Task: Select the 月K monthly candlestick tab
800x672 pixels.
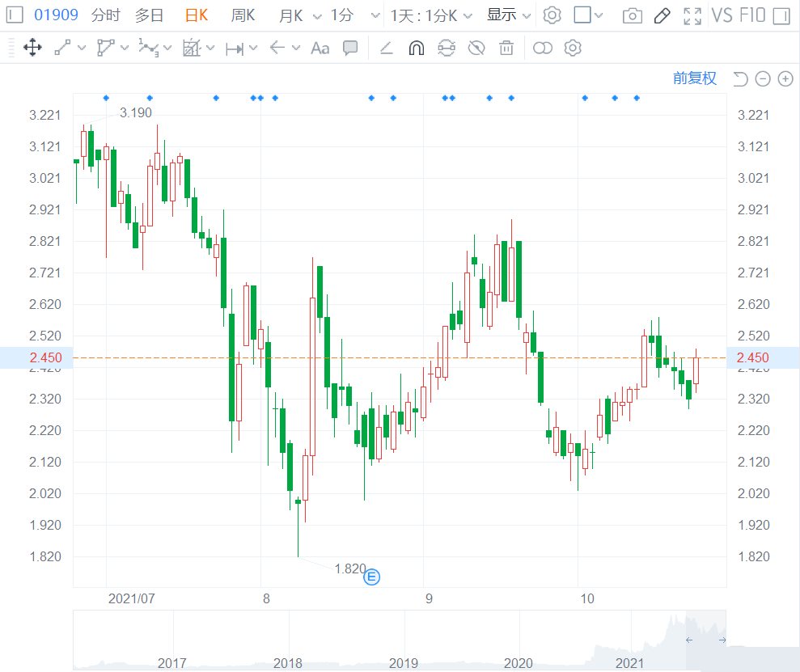Action: (291, 15)
